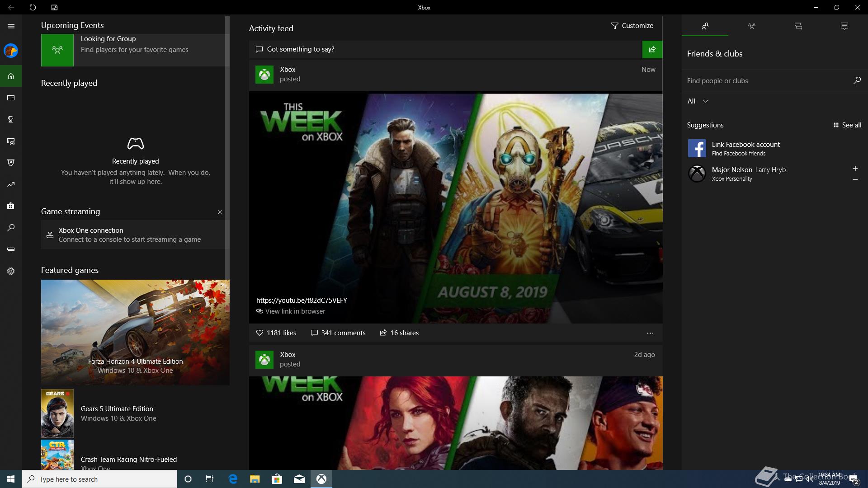Open more options ellipsis on post
868x488 pixels.
pyautogui.click(x=650, y=333)
